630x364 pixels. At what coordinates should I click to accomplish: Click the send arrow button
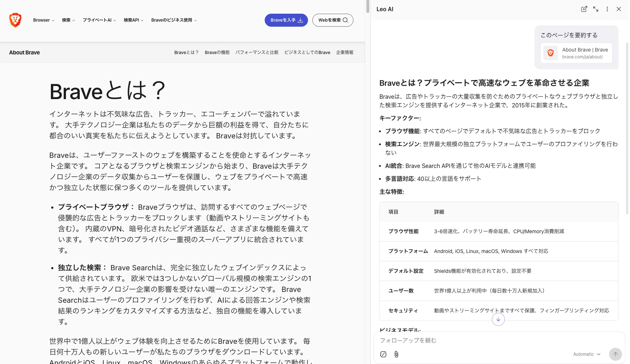tap(616, 354)
